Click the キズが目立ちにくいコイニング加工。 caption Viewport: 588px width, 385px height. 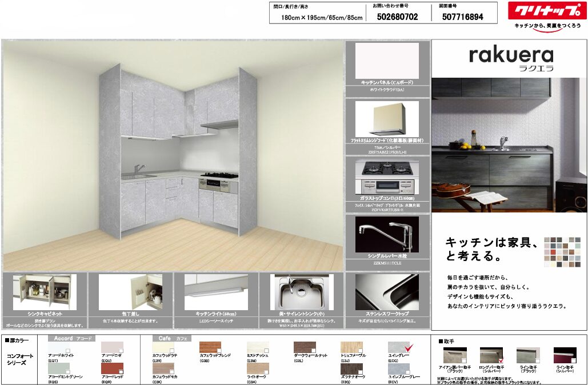click(387, 321)
